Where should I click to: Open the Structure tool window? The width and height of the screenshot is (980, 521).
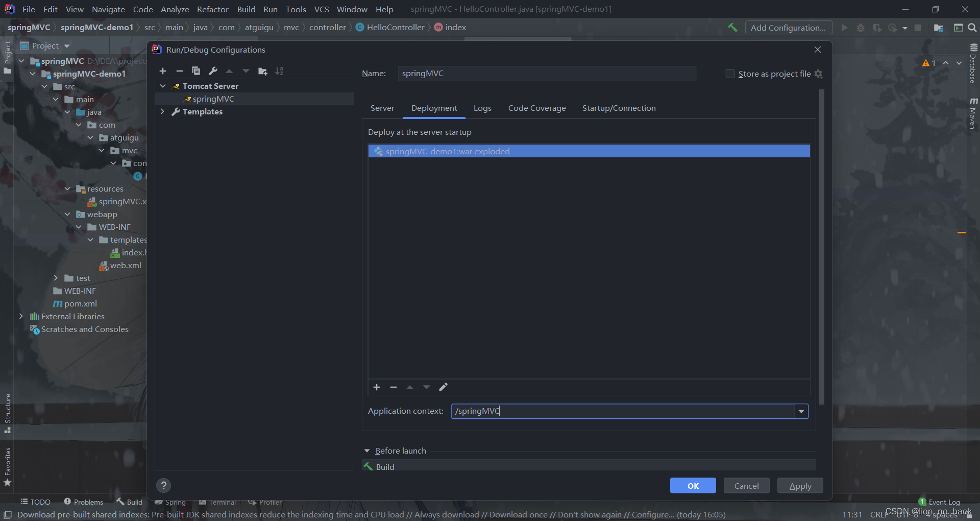8,413
